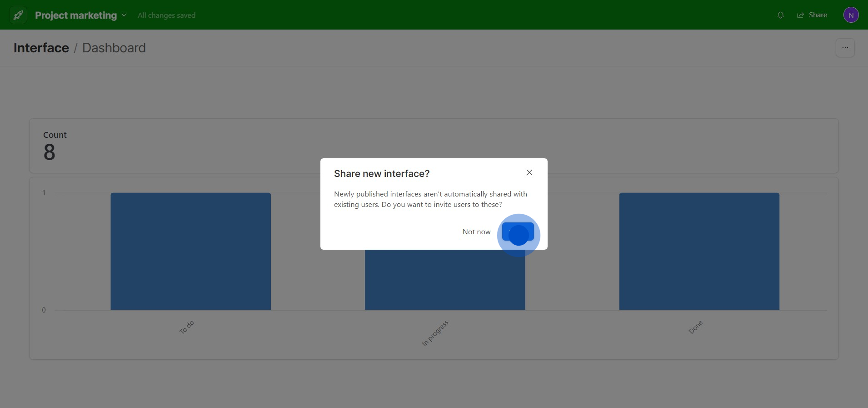The width and height of the screenshot is (868, 408).
Task: Close the Share new interface dialog
Action: pos(529,172)
